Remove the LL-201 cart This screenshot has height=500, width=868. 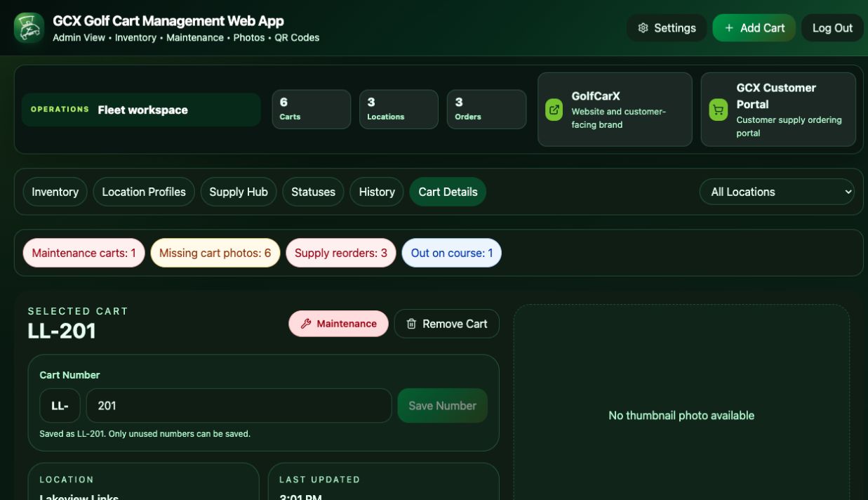pos(446,324)
